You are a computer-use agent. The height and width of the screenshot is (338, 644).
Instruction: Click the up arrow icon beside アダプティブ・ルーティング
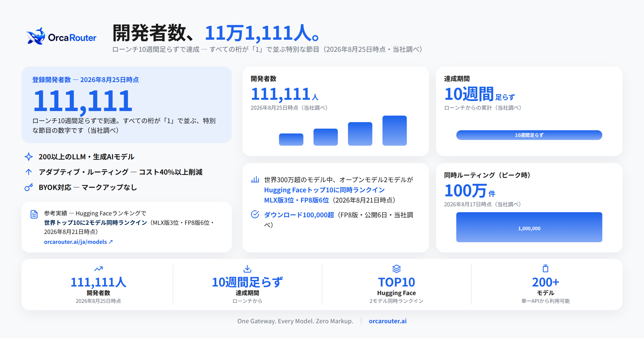[x=29, y=172]
